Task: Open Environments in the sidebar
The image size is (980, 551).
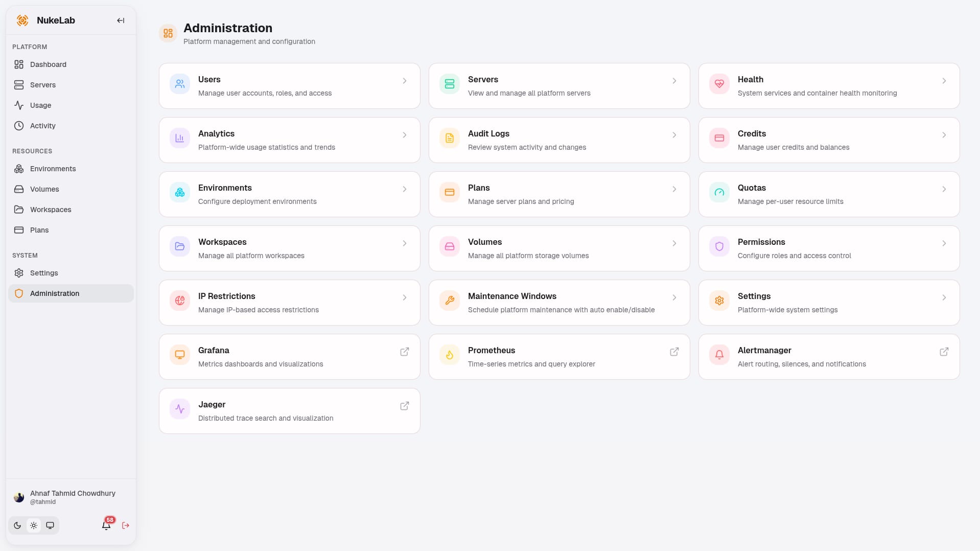Action: click(x=71, y=169)
